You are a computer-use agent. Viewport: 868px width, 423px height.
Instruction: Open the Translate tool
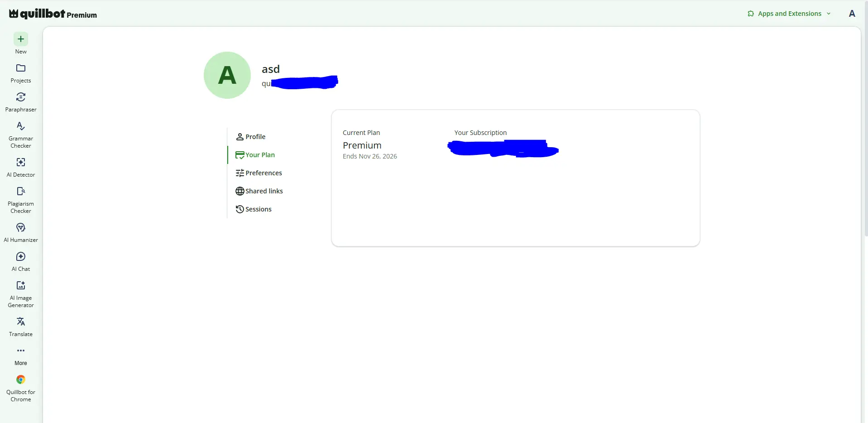coord(21,327)
